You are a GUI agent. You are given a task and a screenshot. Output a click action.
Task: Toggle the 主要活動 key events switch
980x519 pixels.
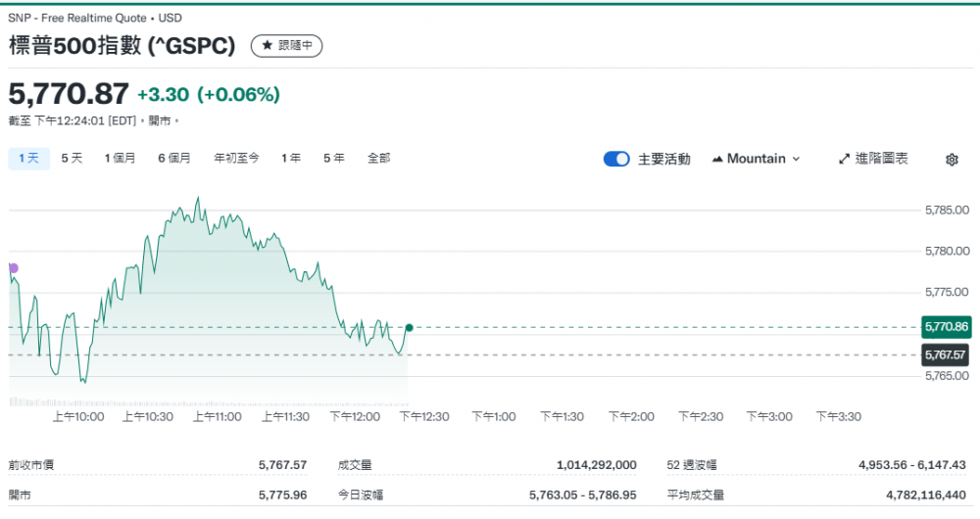coord(616,159)
